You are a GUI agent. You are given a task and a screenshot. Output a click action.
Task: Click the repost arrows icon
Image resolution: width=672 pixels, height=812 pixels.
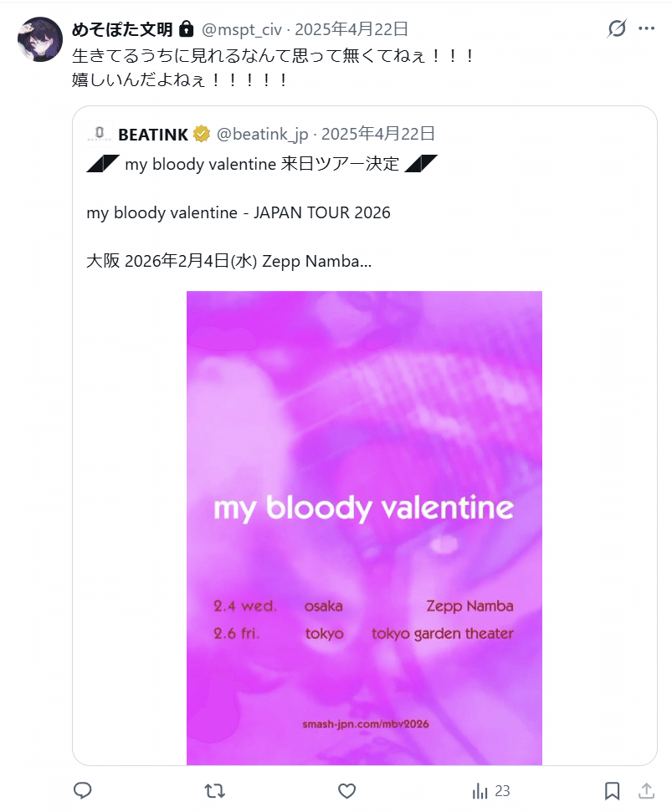click(x=215, y=790)
